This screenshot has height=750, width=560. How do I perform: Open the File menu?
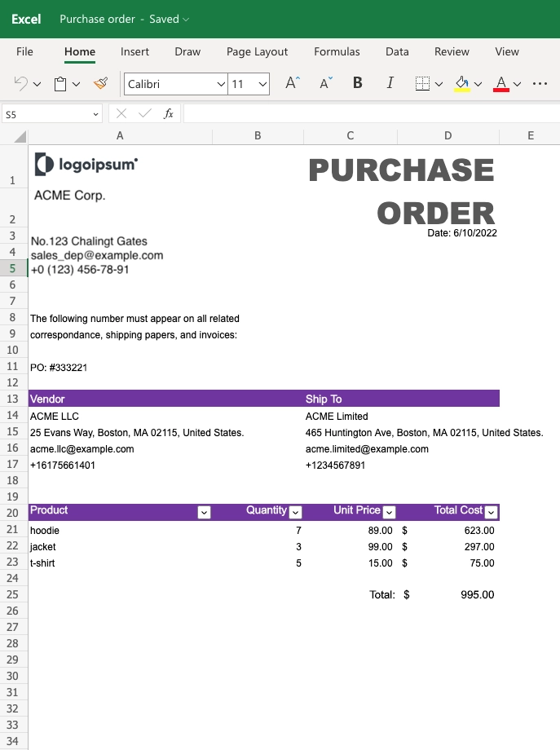(x=25, y=51)
